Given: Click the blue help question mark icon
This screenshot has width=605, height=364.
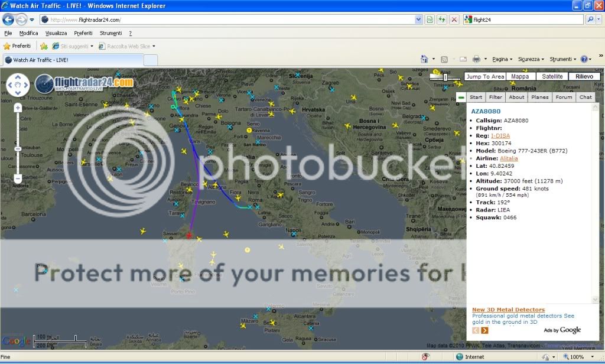Looking at the screenshot, I should (x=584, y=59).
